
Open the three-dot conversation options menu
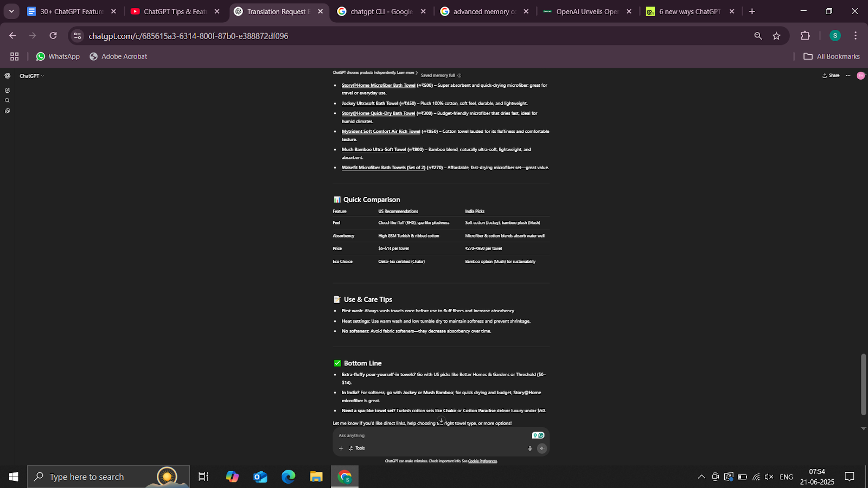[848, 75]
